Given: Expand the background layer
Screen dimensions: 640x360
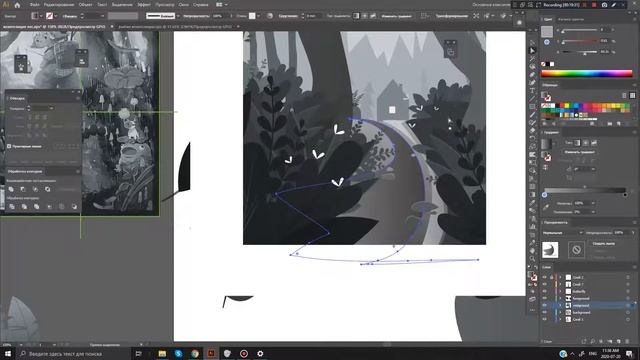Looking at the screenshot, I should pyautogui.click(x=560, y=312).
